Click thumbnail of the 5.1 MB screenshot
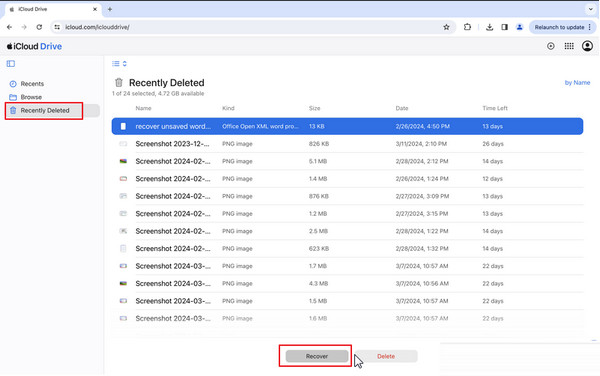600x376 pixels. [123, 161]
